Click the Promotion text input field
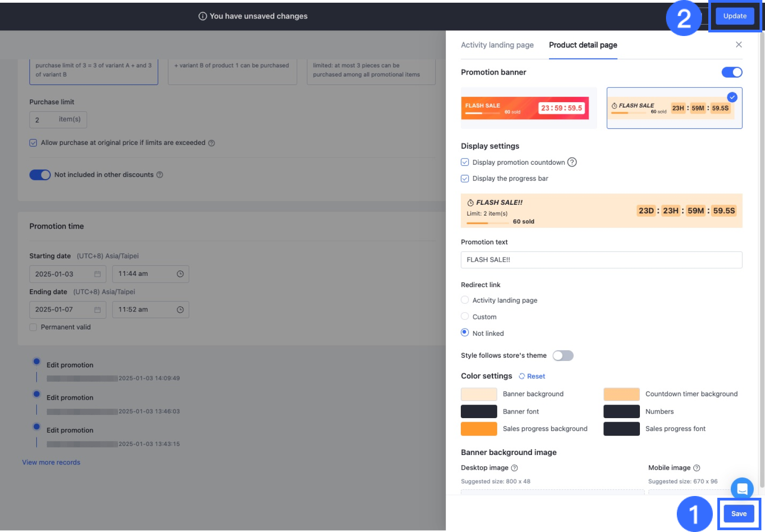This screenshot has width=765, height=532. pos(601,260)
